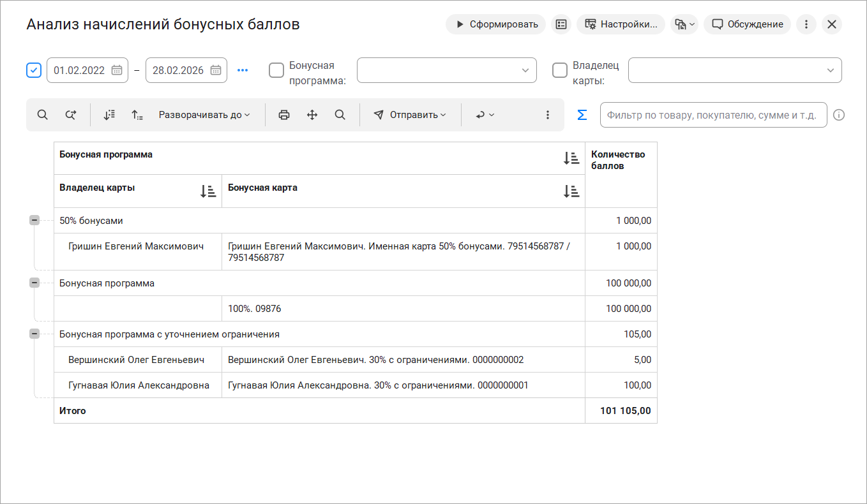
Task: Open calendar picker for end date
Action: pyautogui.click(x=216, y=70)
